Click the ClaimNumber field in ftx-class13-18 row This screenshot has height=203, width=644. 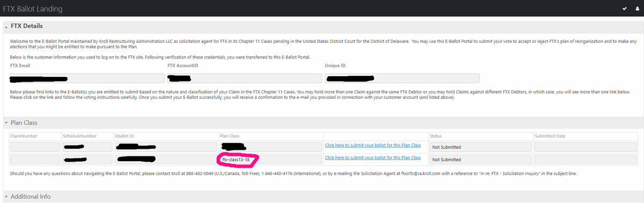pos(35,160)
